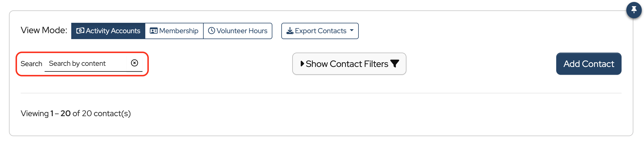This screenshot has width=644, height=144.
Task: Click the triangle arrow beside Show Contact Filters
Action: tap(302, 64)
